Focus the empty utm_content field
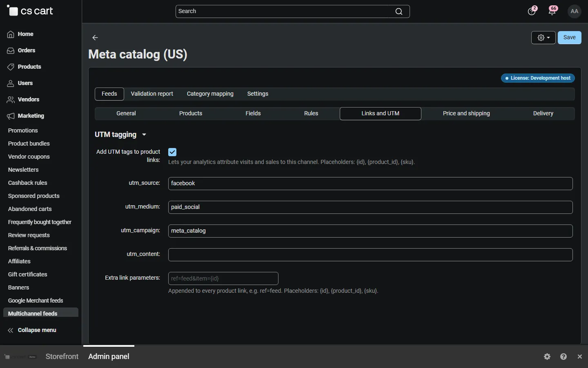The image size is (588, 368). (370, 255)
